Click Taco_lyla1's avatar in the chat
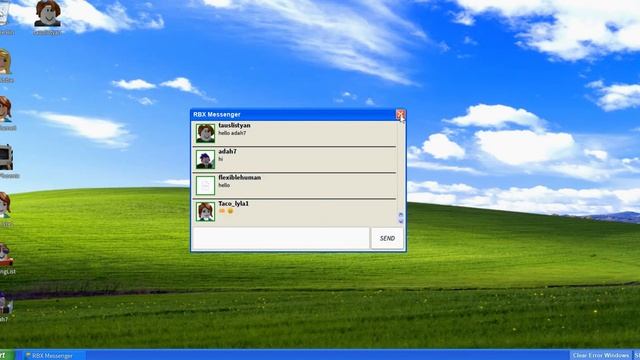 pyautogui.click(x=205, y=211)
